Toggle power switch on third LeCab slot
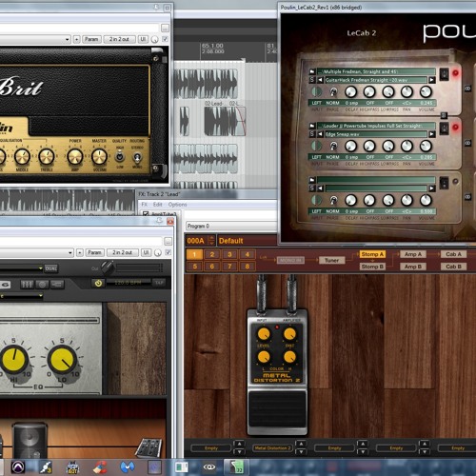Image resolution: width=476 pixels, height=476 pixels. [445, 183]
